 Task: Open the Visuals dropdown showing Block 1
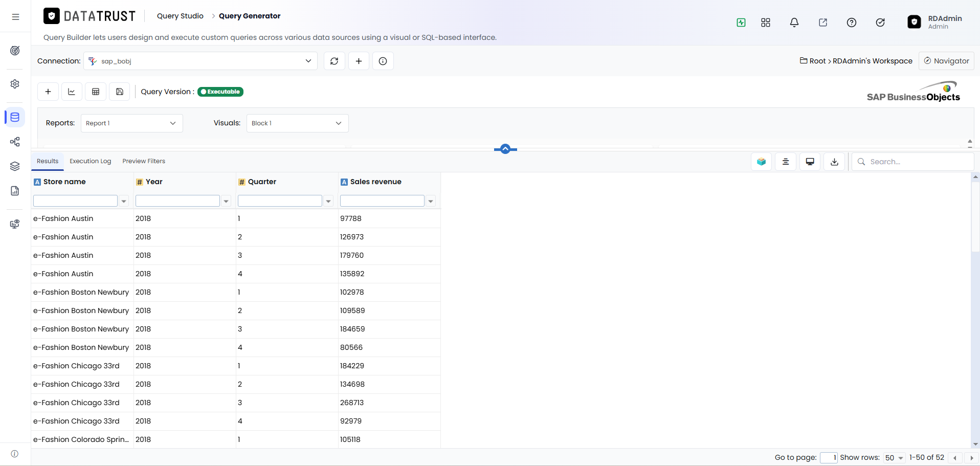pyautogui.click(x=298, y=123)
